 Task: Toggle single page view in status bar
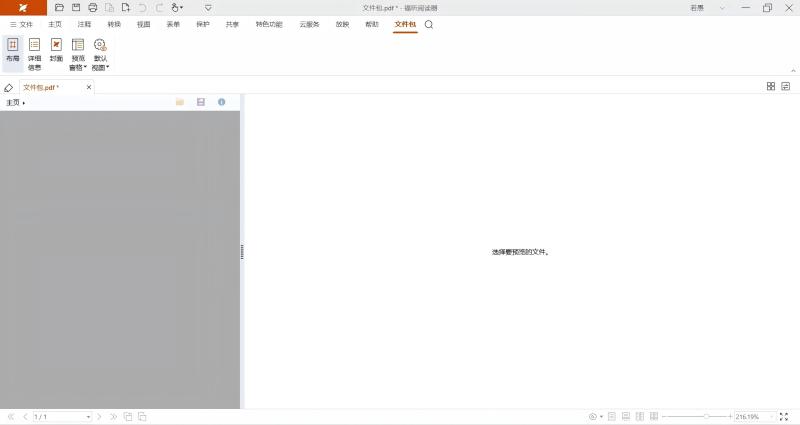pos(612,416)
